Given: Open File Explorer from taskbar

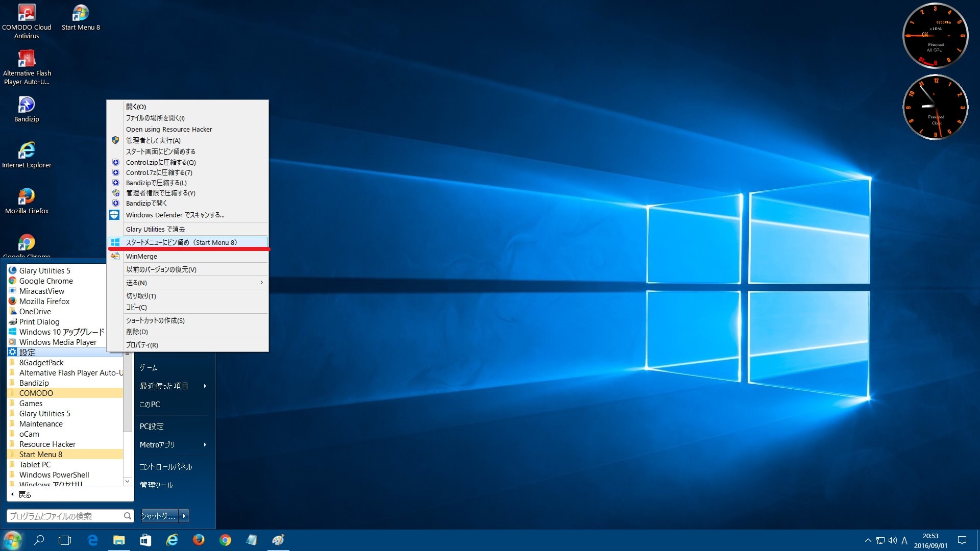Looking at the screenshot, I should (x=119, y=540).
